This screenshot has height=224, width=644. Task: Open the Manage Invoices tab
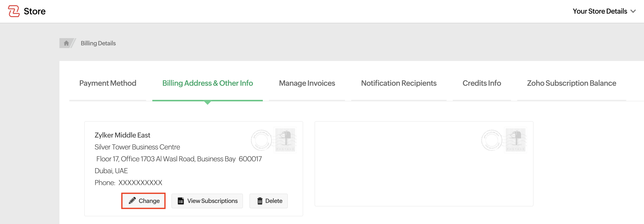tap(307, 83)
